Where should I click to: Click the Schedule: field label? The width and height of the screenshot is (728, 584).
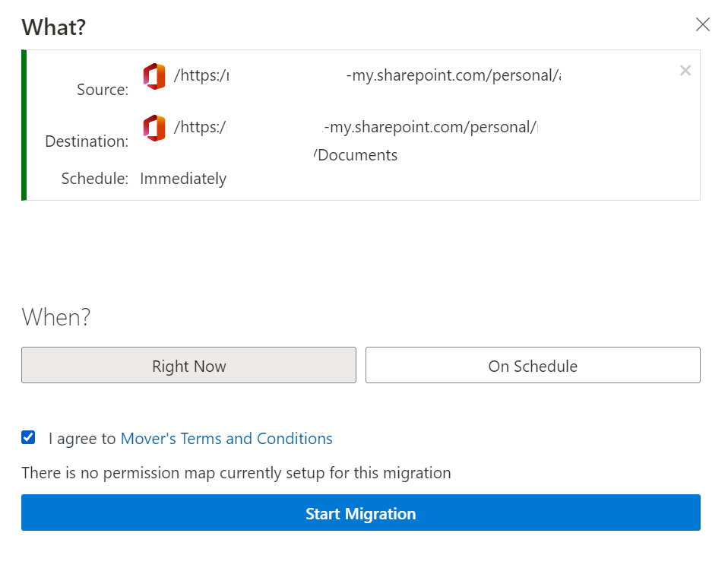pos(94,179)
